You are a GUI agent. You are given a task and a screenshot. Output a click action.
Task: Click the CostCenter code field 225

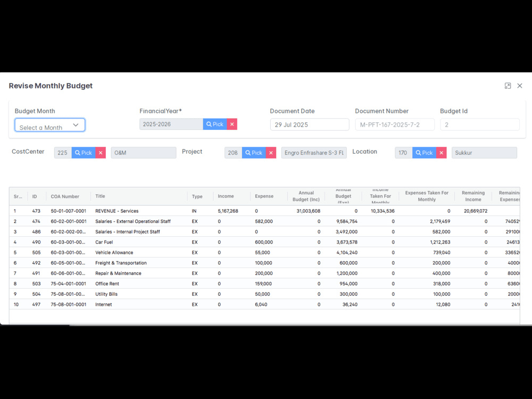pos(63,153)
